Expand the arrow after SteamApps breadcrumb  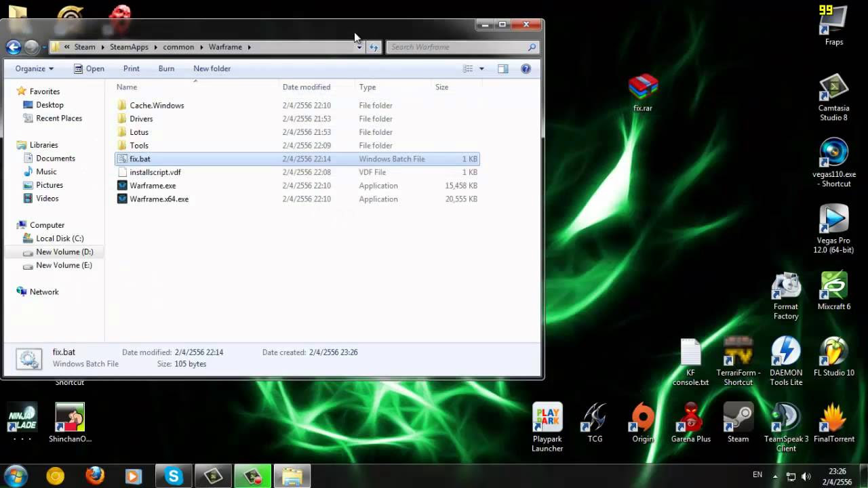(x=155, y=47)
